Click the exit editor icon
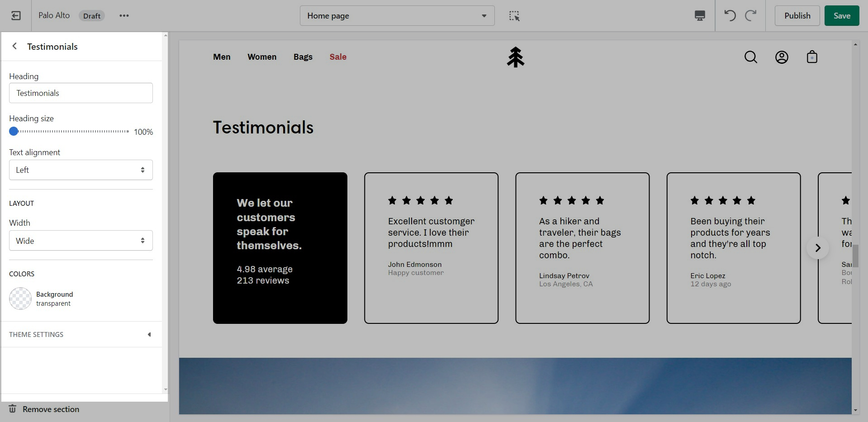The width and height of the screenshot is (868, 422). [16, 16]
